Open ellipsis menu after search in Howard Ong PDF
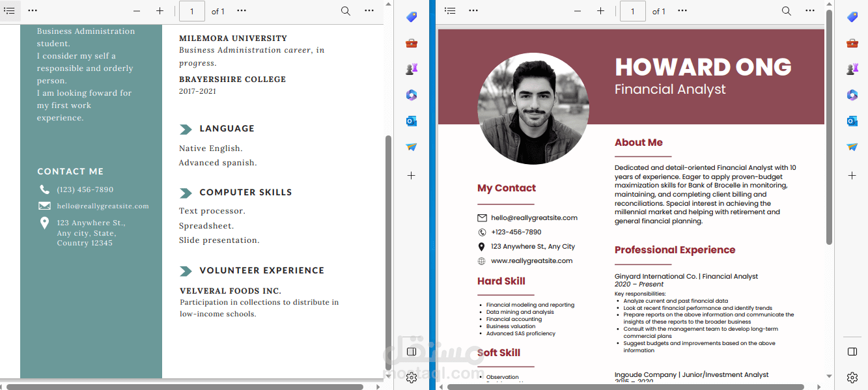The height and width of the screenshot is (390, 868). point(810,11)
